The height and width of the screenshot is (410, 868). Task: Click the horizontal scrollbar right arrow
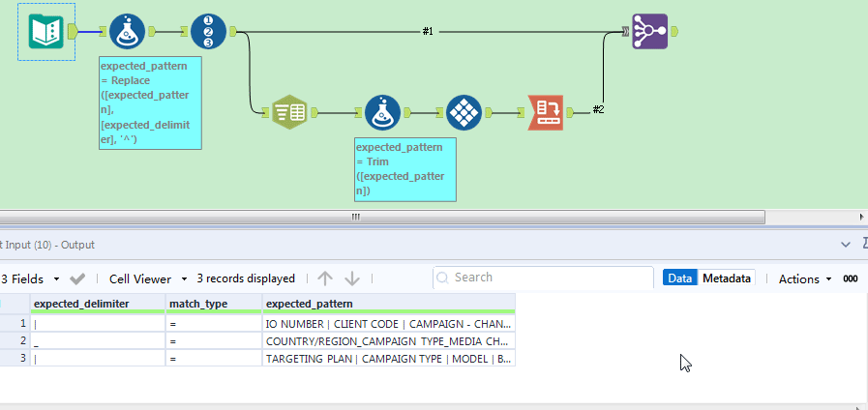point(862,217)
